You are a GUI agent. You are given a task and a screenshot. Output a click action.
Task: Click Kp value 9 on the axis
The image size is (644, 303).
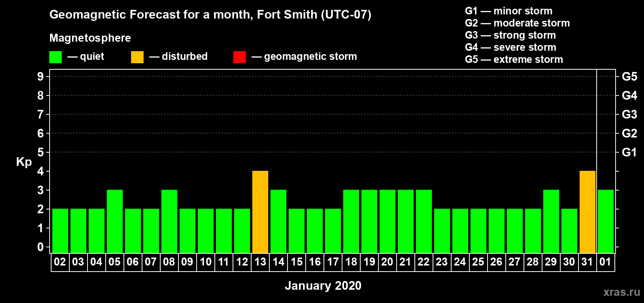(x=41, y=77)
